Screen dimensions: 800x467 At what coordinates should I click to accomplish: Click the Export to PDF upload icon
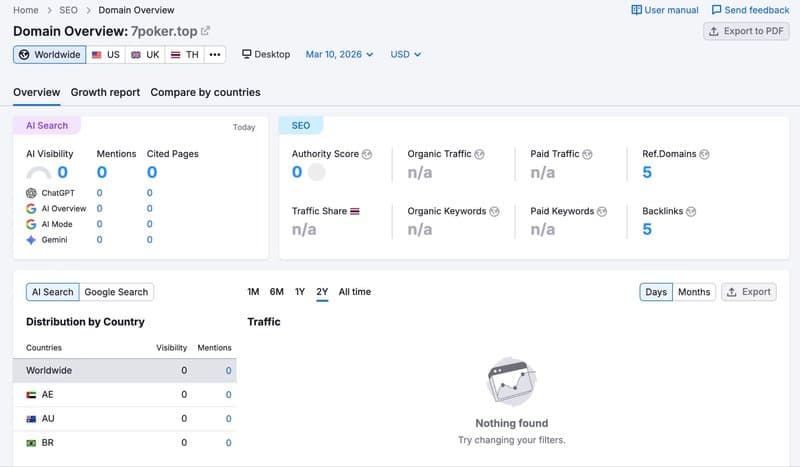coord(714,31)
